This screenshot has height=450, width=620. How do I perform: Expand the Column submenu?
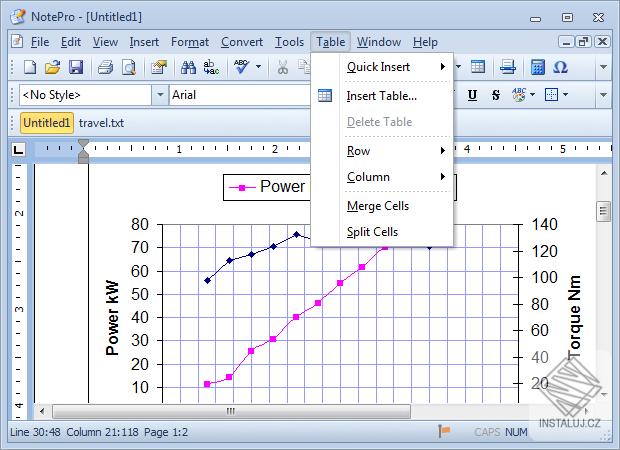tap(443, 177)
